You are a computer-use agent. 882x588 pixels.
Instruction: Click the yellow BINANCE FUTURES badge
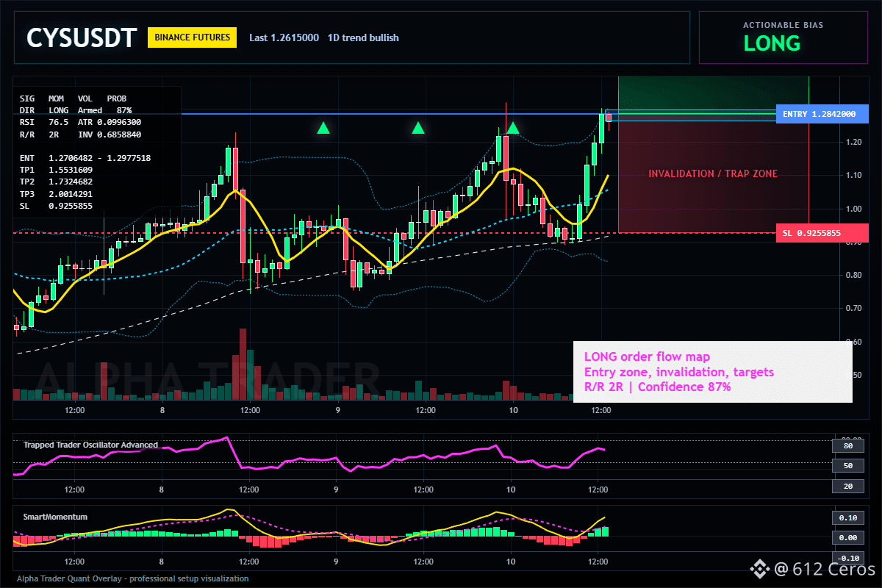[x=192, y=37]
